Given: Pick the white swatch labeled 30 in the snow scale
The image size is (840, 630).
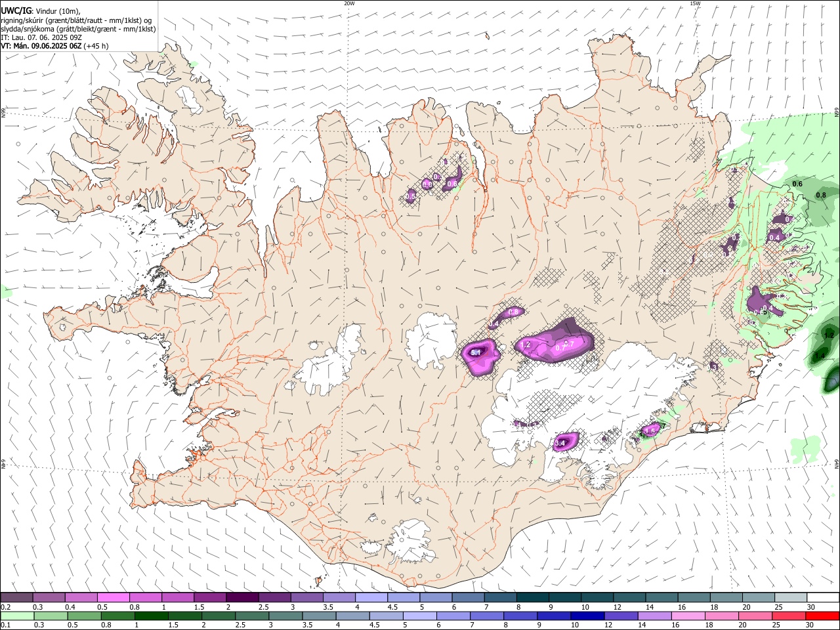Looking at the screenshot, I should pos(823,597).
